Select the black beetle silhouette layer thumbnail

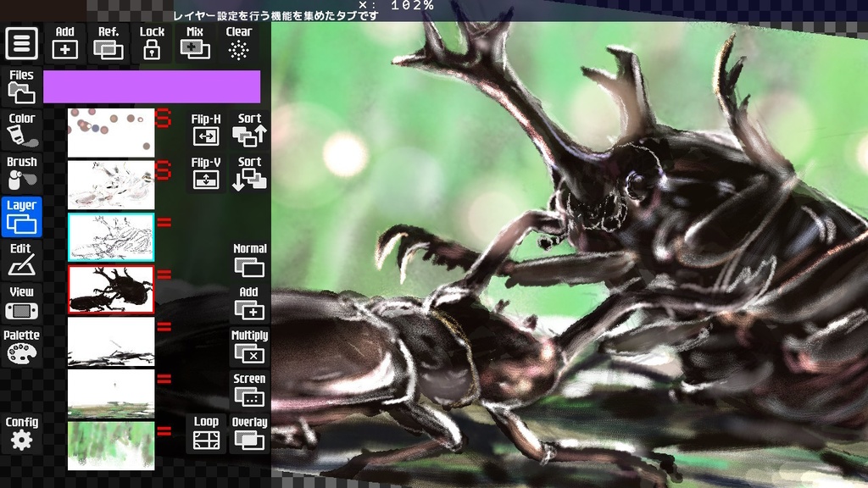[x=111, y=290]
